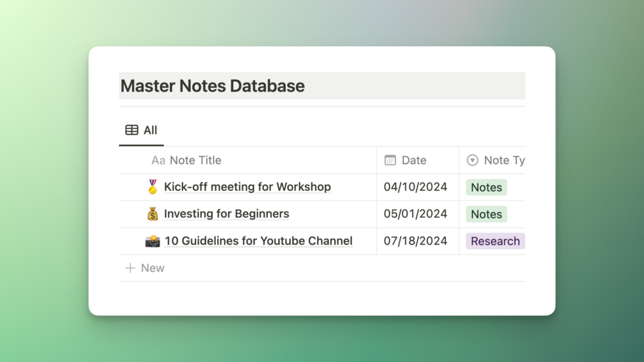Select the 07/18/2024 date cell
This screenshot has width=644, height=362.
(415, 241)
